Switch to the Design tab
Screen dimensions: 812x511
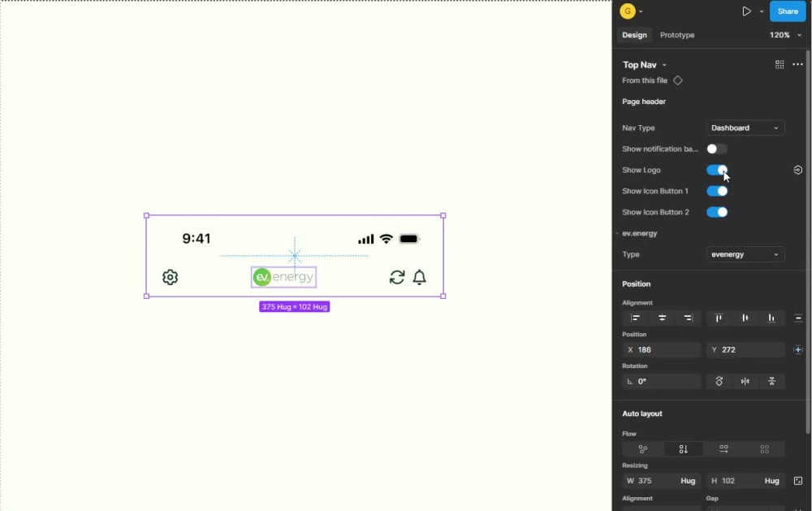[634, 35]
